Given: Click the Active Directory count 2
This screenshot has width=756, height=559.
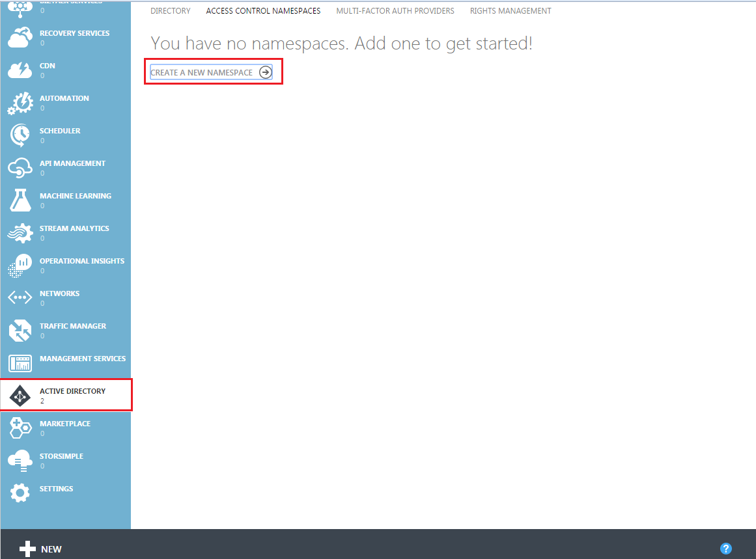Looking at the screenshot, I should point(42,401).
